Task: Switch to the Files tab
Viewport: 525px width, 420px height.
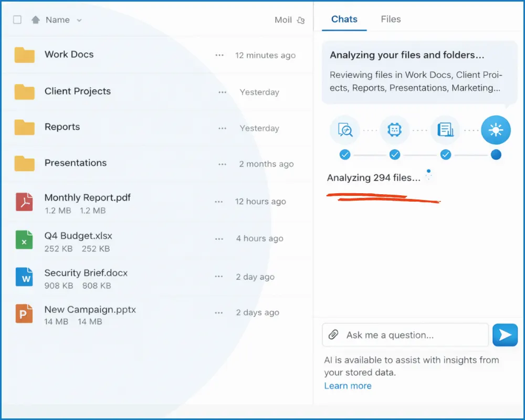Action: pyautogui.click(x=391, y=19)
